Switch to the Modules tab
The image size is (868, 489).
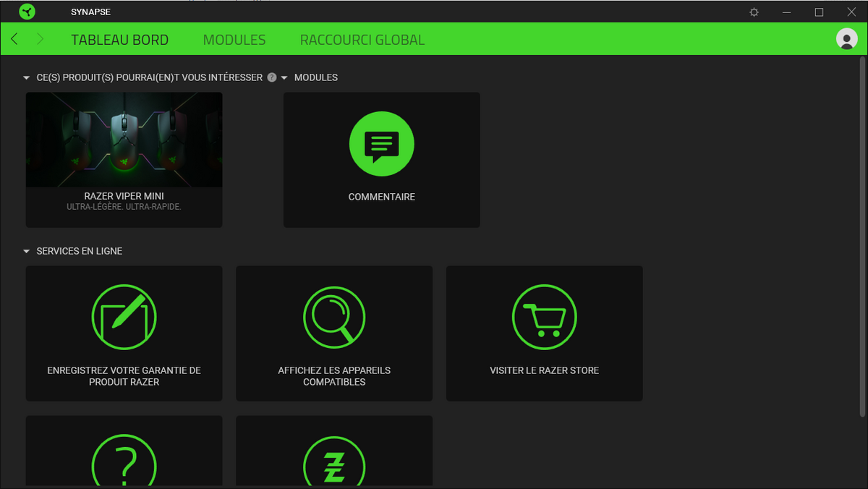click(x=234, y=40)
